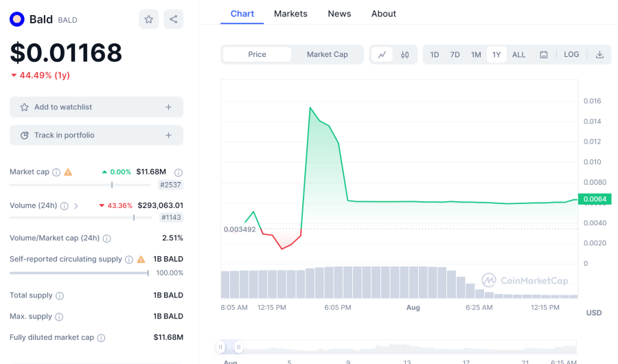This screenshot has width=618, height=364.
Task: Open the Chart tab
Action: (242, 14)
